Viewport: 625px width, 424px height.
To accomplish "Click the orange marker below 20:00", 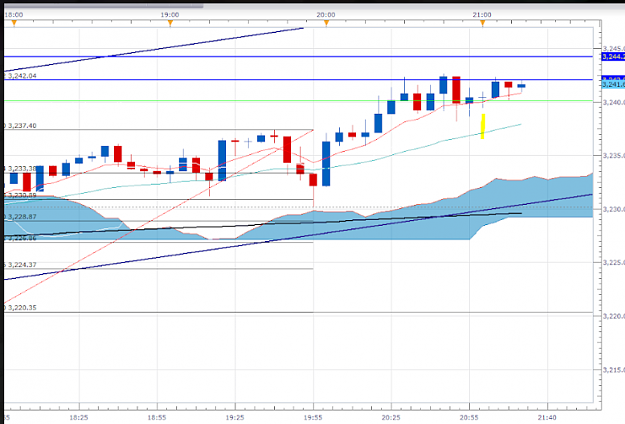I will pyautogui.click(x=326, y=23).
